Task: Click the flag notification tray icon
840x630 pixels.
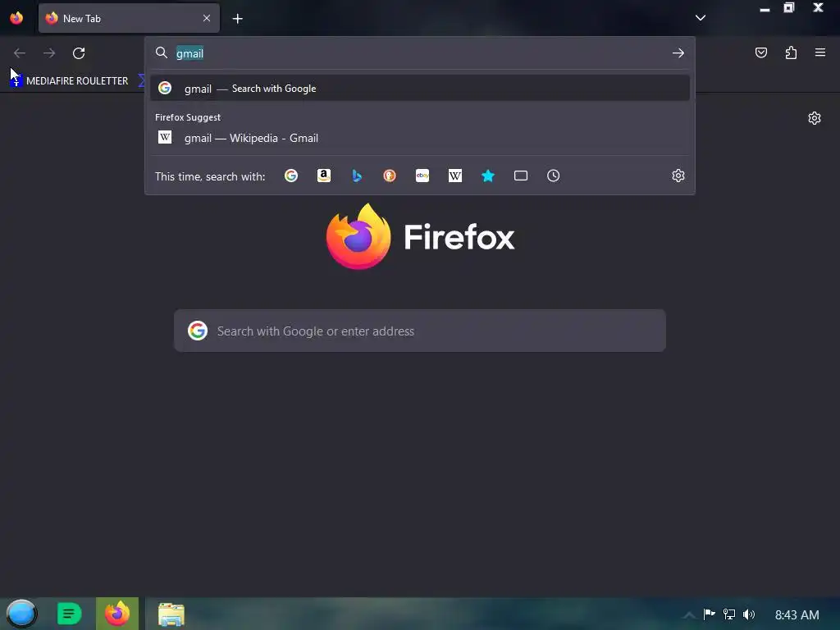Action: coord(710,614)
